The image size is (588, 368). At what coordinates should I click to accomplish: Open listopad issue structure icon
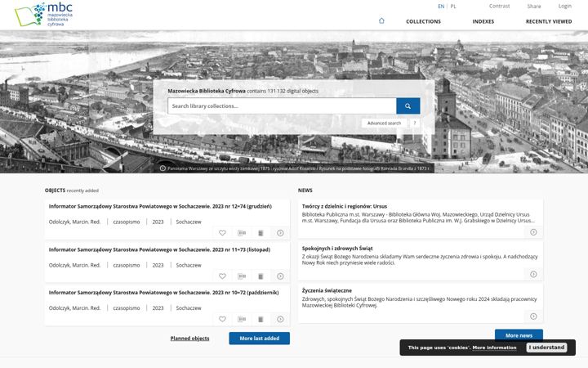242,276
